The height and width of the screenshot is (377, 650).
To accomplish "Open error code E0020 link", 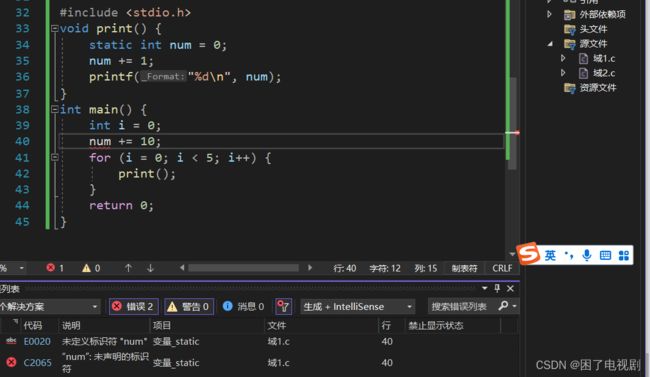I will tap(37, 341).
